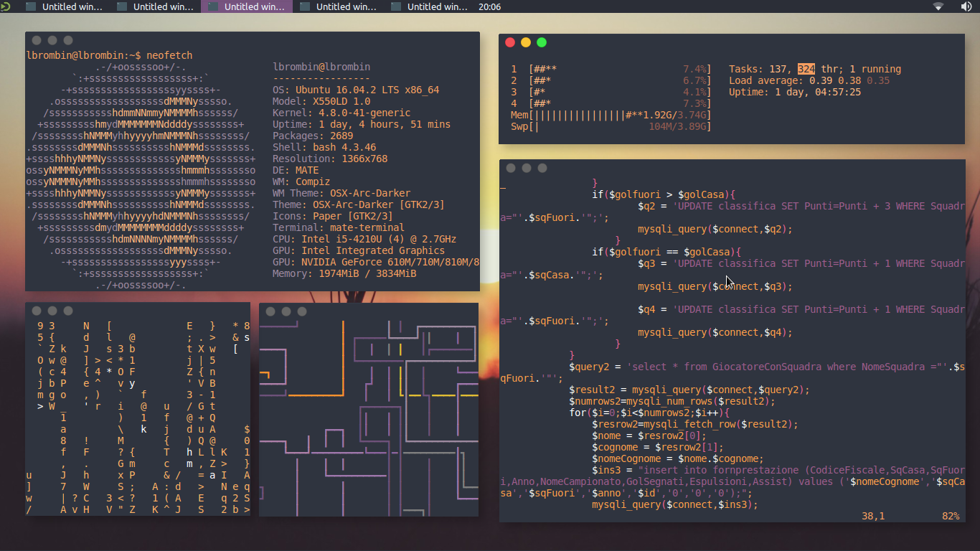Click '$numrows2=mysqli_num_rows($result2);' line
Image resolution: width=980 pixels, height=551 pixels.
tap(672, 401)
